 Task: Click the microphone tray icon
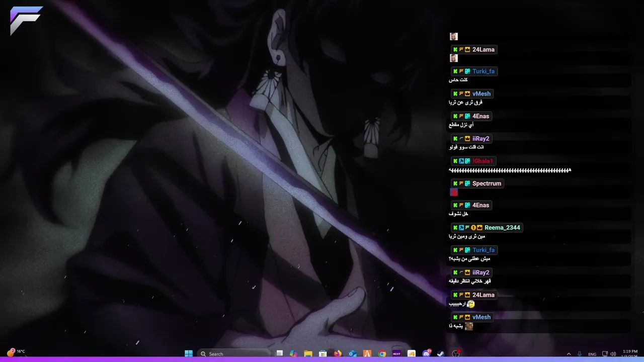point(580,353)
